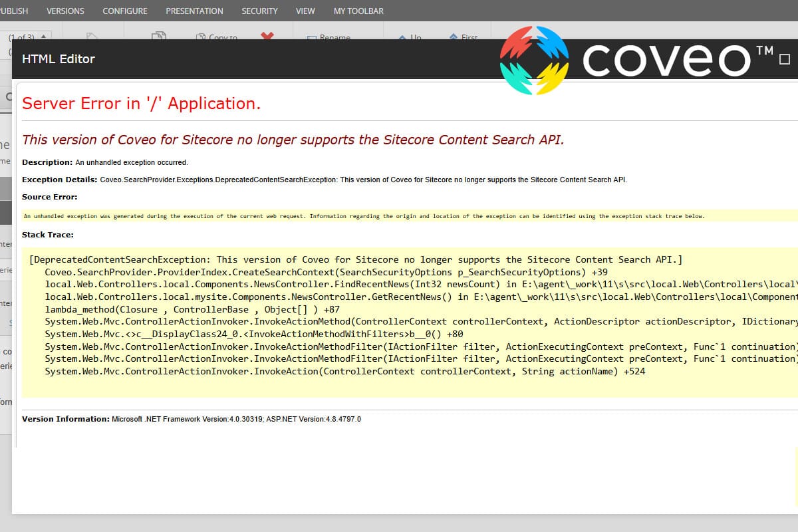Click the NewsController.GetRecentNews stack trace line
The width and height of the screenshot is (798, 532).
point(421,297)
